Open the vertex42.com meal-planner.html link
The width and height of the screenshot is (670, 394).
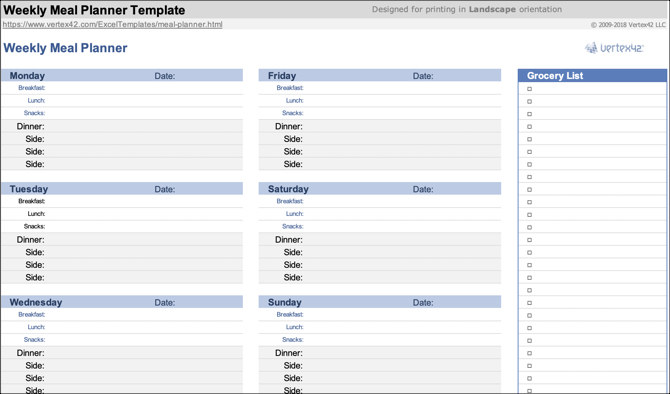click(112, 24)
